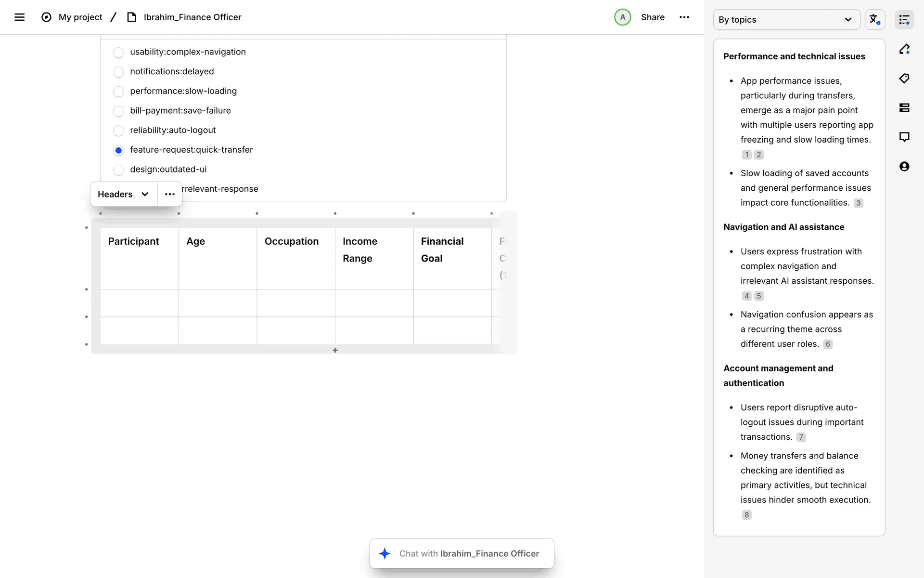924x578 pixels.
Task: Add a table row with plus button
Action: [335, 350]
